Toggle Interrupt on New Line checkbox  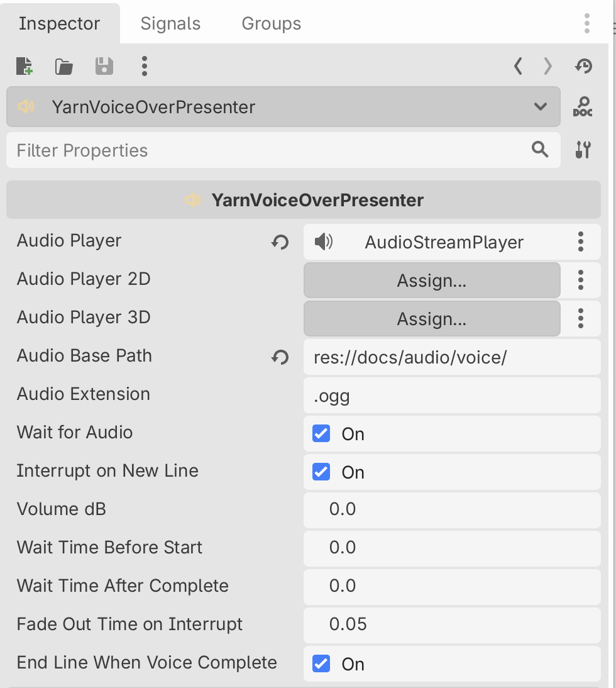pos(321,472)
